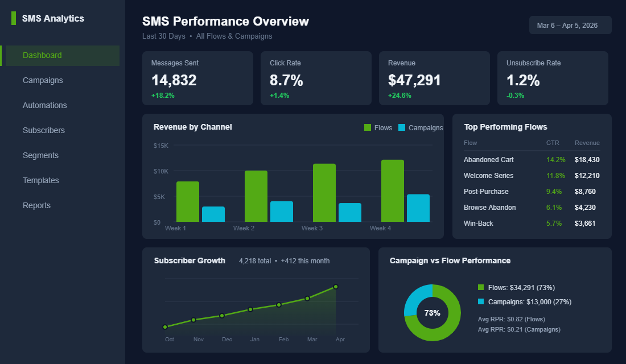Open the Segments section
Image resolution: width=626 pixels, height=364 pixels.
pyautogui.click(x=40, y=155)
